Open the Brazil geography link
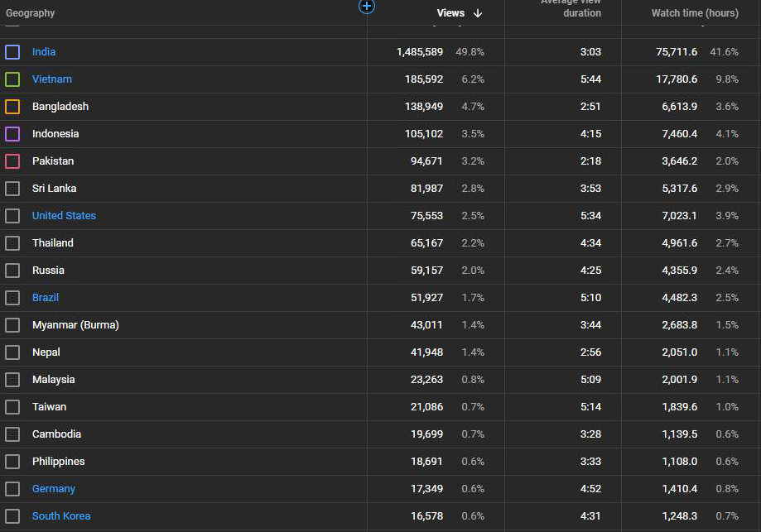Viewport: 761px width, 532px height. click(x=46, y=298)
